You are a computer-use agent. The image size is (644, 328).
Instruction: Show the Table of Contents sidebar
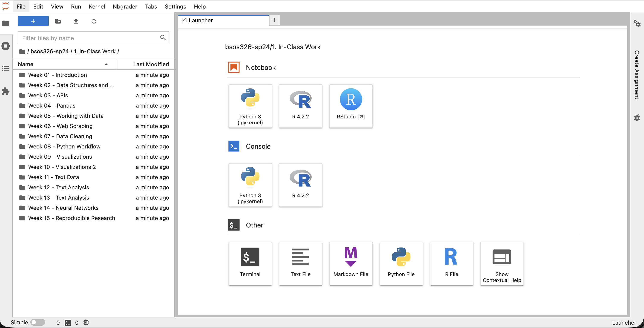6,69
